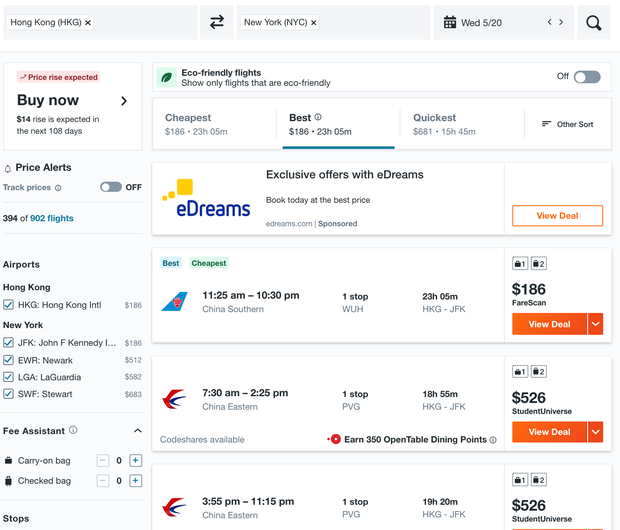Click the magnifying glass search button
The height and width of the screenshot is (530, 620).
pos(593,22)
